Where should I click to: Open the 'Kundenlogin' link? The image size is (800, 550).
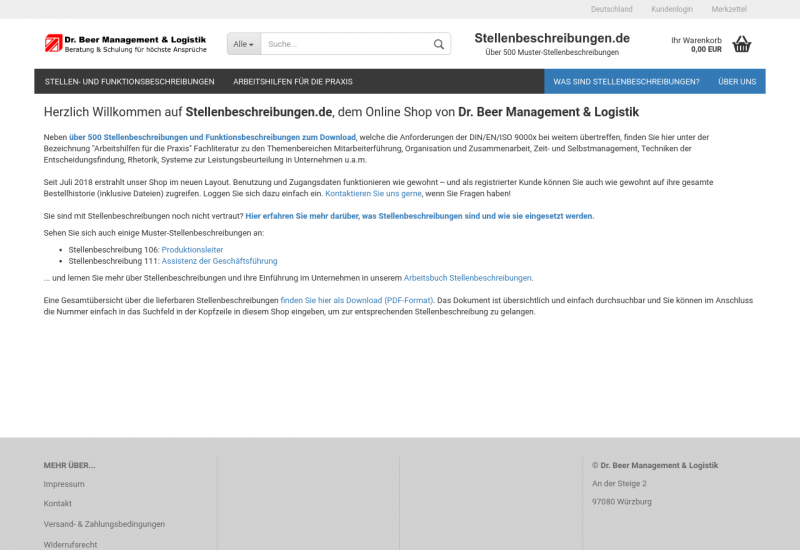(x=671, y=9)
